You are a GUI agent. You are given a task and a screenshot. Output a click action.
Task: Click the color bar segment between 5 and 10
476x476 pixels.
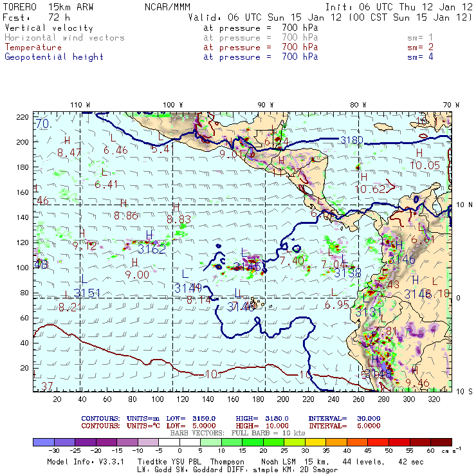(211, 443)
